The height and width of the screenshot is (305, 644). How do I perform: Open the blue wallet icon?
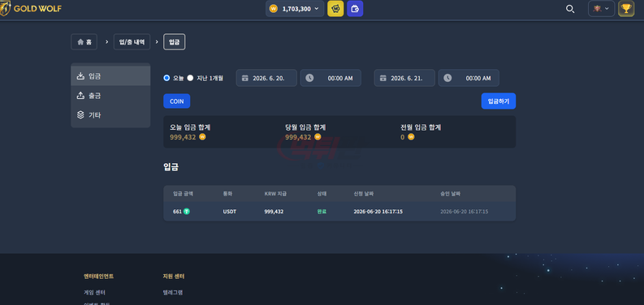coord(355,9)
